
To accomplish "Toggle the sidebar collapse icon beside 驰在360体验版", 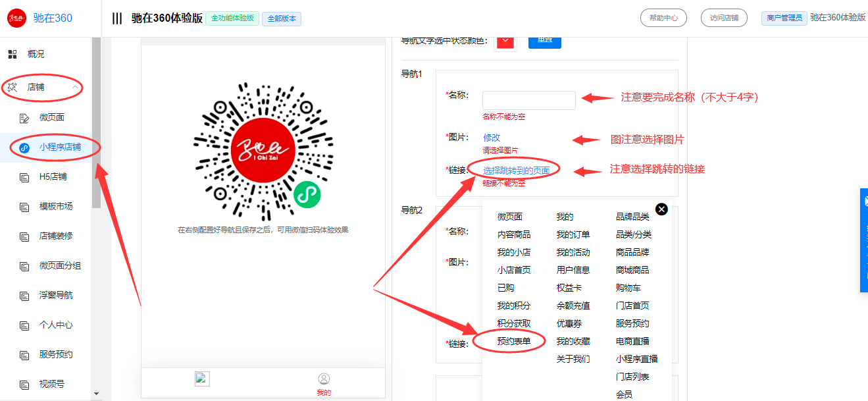I will [x=117, y=18].
